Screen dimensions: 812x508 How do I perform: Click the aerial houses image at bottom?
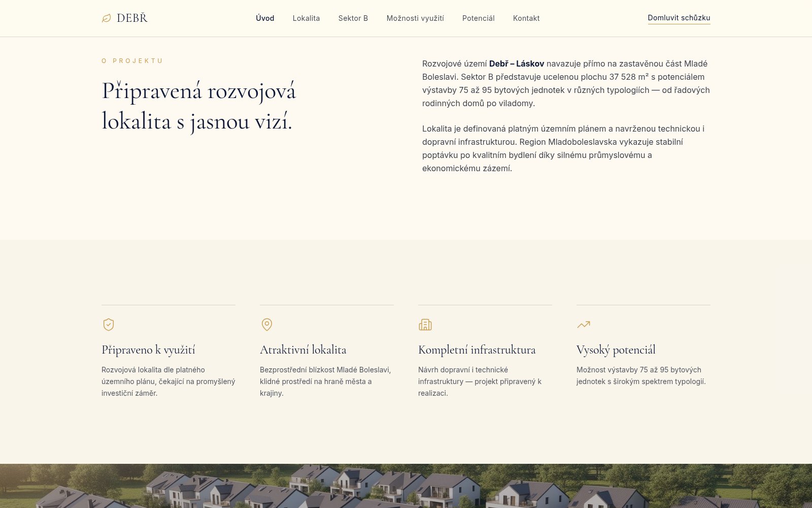406,486
